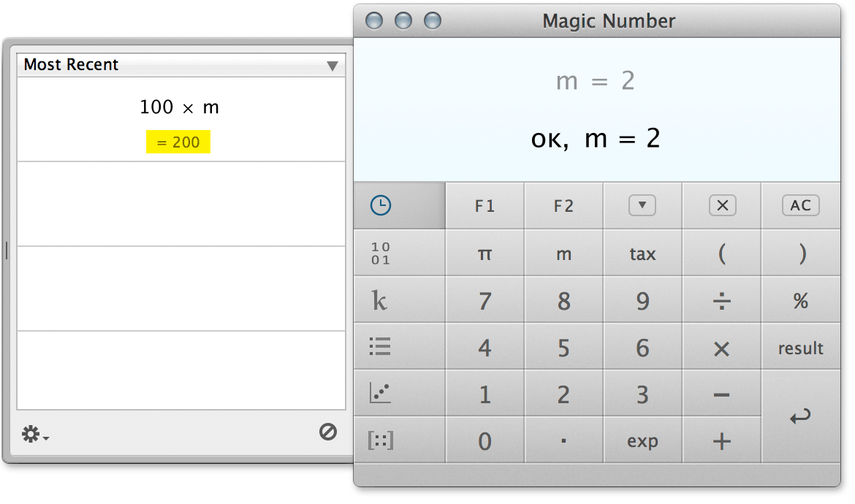Click the tax key
Viewport: 855px width, 504px height.
pos(642,253)
